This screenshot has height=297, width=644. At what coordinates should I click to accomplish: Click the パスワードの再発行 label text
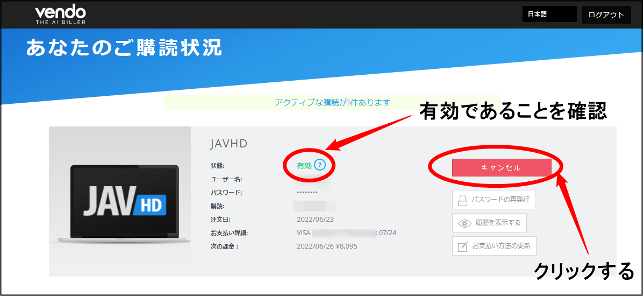(500, 200)
